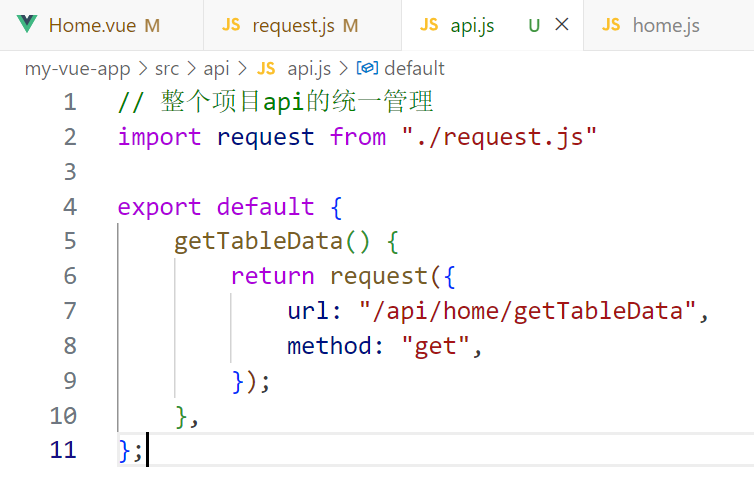This screenshot has height=495, width=754.
Task: Click the 'url' property key
Action: point(308,310)
